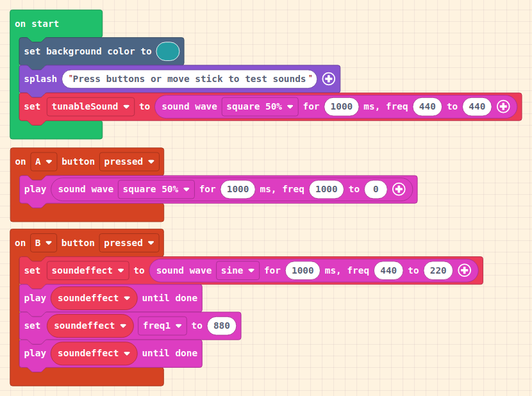The height and width of the screenshot is (396, 532).
Task: Edit start frequency 440 in sine wave block
Action: point(388,270)
